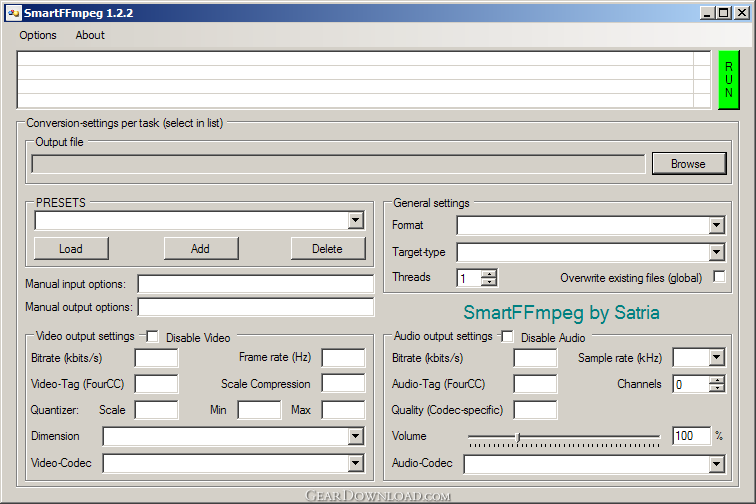
Task: Click the Volume percentage field showing 100
Action: pos(691,436)
